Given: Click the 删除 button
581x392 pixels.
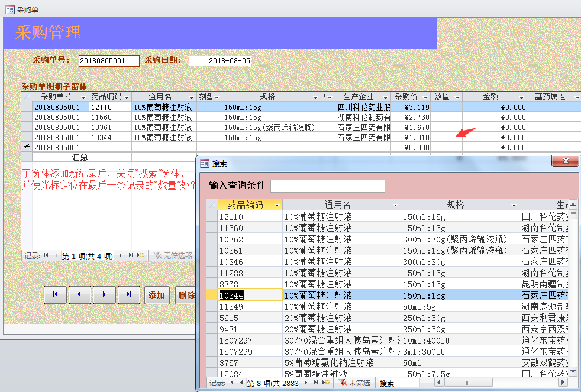Looking at the screenshot, I should pyautogui.click(x=185, y=294).
